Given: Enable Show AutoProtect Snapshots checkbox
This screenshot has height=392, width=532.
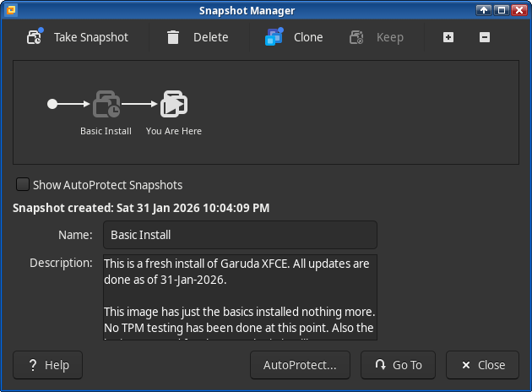Looking at the screenshot, I should (x=23, y=184).
